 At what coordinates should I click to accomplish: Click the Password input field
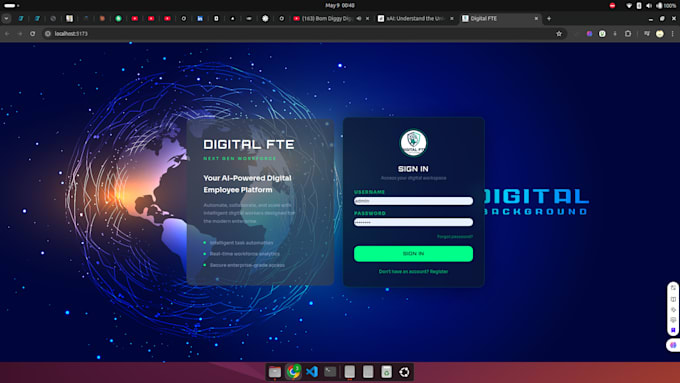[413, 222]
